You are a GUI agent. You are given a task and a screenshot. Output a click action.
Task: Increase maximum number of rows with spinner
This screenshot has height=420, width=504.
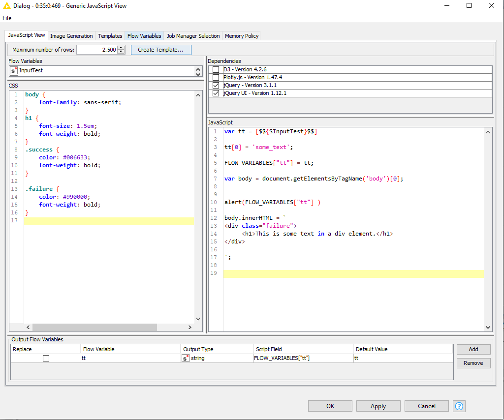point(122,48)
